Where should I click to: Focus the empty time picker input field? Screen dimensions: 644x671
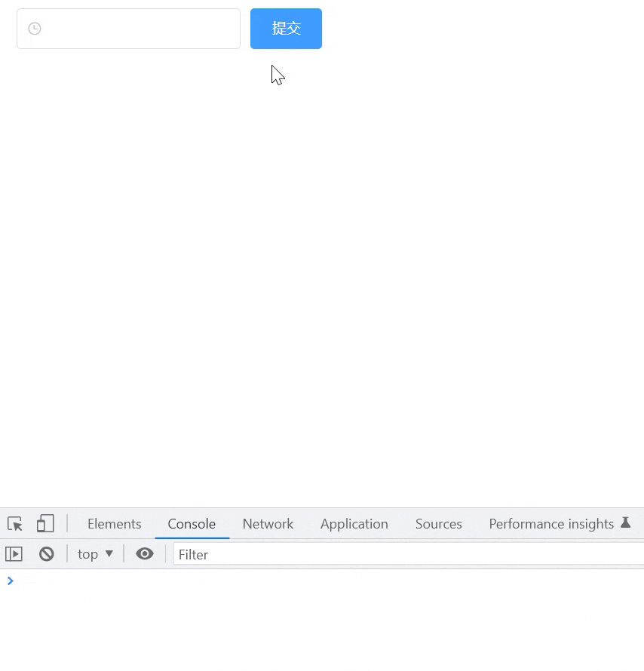click(x=128, y=29)
